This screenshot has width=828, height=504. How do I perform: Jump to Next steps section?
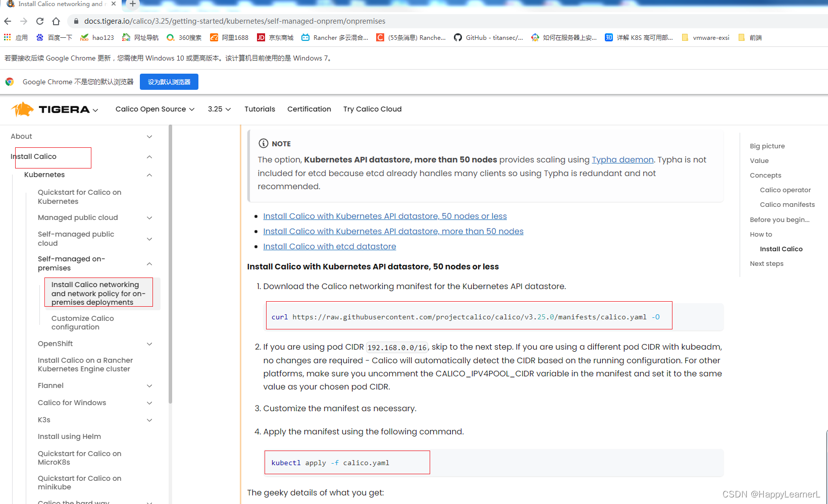click(x=766, y=263)
